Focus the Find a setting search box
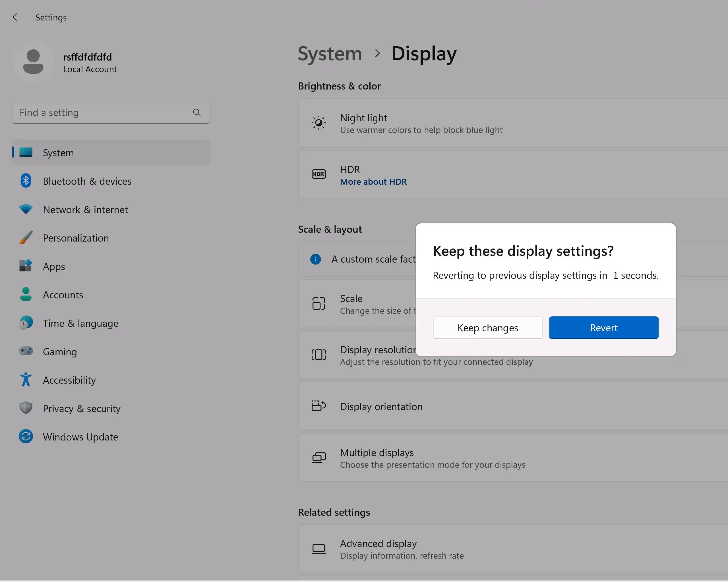The width and height of the screenshot is (728, 582). [x=101, y=113]
